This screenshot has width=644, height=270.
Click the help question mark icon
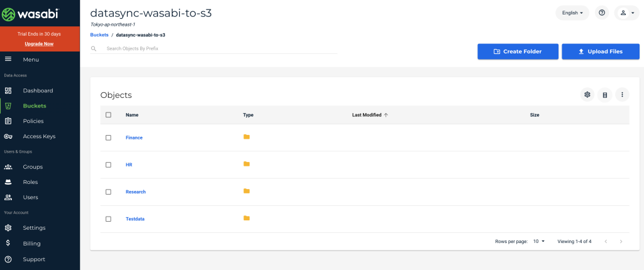[x=602, y=13]
